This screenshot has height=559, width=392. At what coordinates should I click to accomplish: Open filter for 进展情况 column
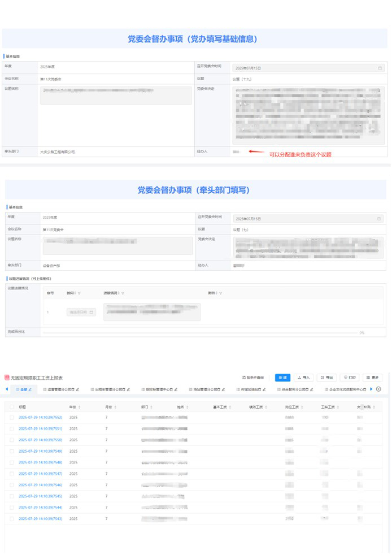click(x=123, y=293)
